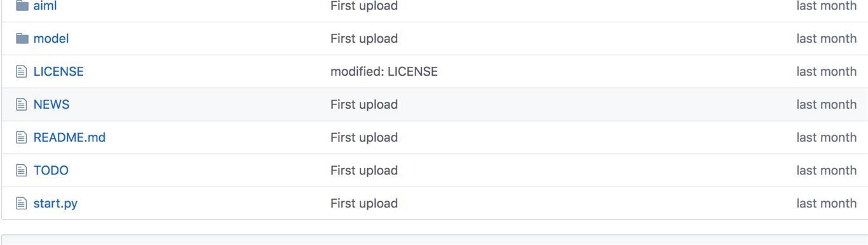Click the model folder icon
868x245 pixels.
click(x=22, y=39)
